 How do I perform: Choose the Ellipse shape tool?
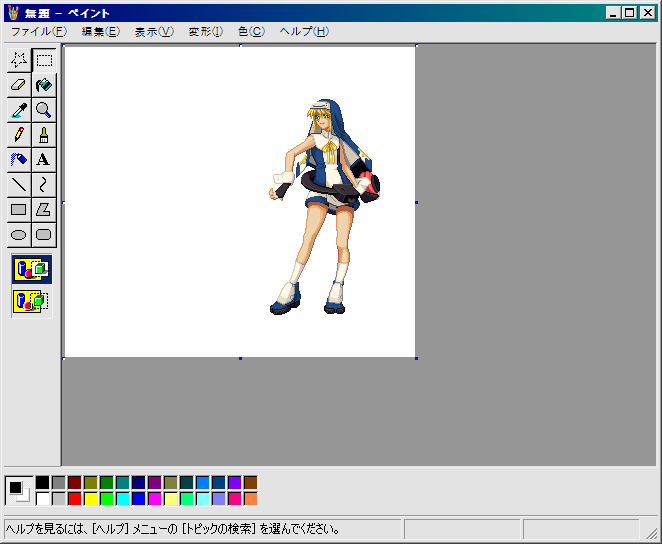point(18,235)
